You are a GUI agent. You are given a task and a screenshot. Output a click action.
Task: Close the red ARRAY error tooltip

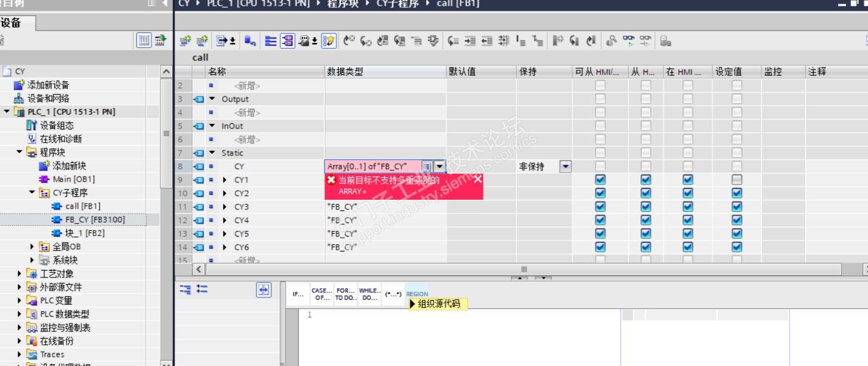pyautogui.click(x=478, y=179)
